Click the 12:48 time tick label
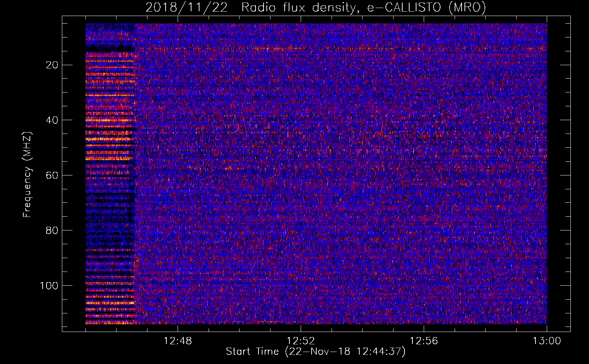Viewport: 589px width, 364px height. [x=178, y=341]
